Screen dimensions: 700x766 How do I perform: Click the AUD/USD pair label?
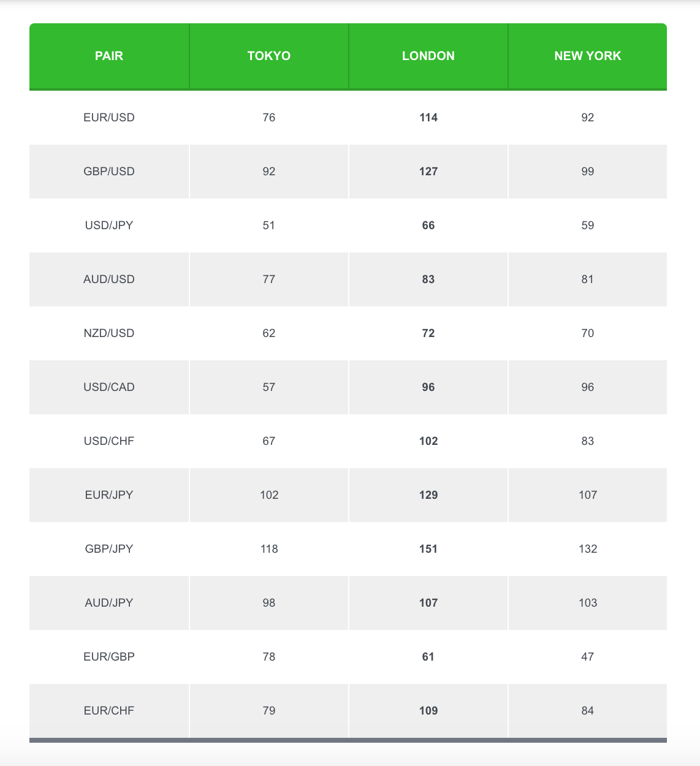[x=109, y=279]
